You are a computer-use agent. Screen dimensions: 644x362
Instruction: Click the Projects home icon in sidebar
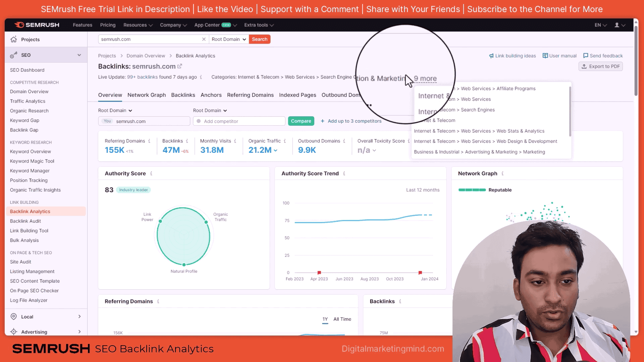coord(14,39)
